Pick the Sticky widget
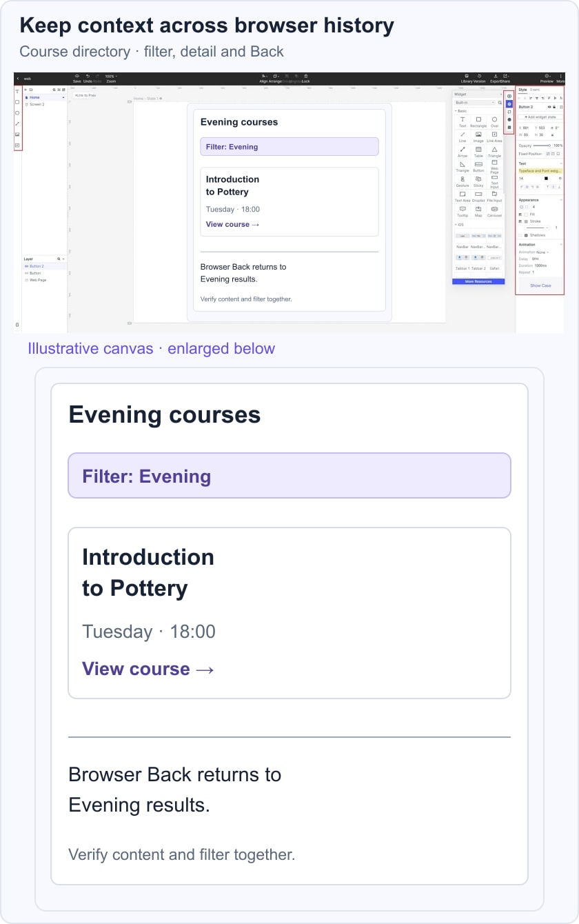The width and height of the screenshot is (579, 924). [x=478, y=181]
